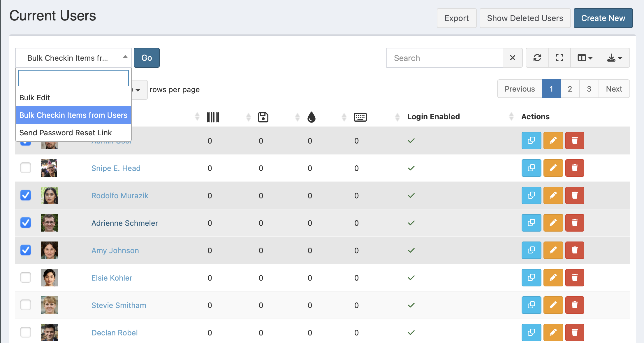
Task: Choose Bulk Edit from the list
Action: tap(35, 98)
